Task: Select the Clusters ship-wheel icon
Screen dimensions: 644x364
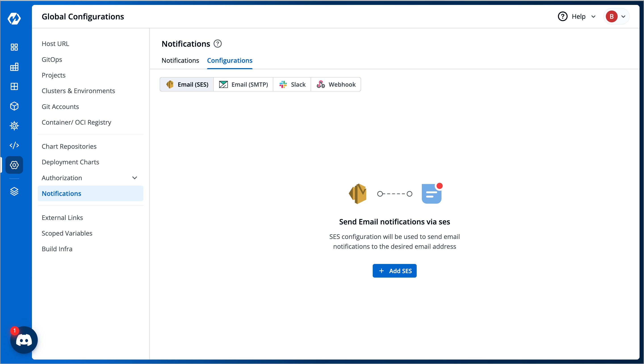Action: [14, 126]
